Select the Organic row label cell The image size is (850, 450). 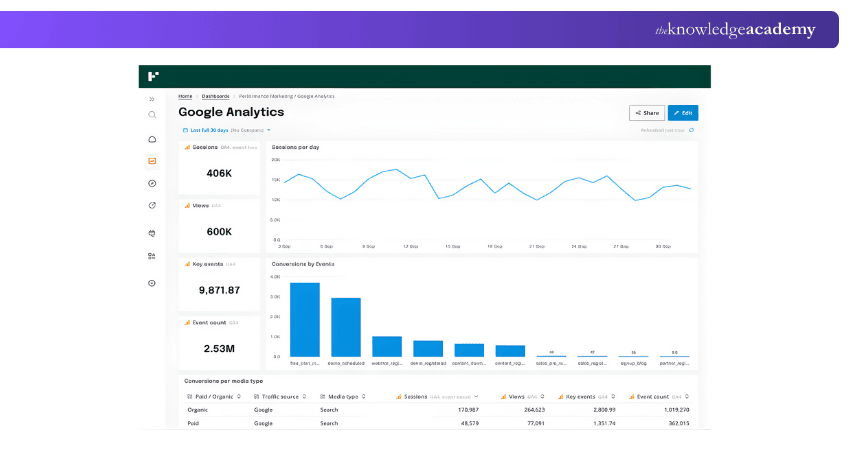point(197,410)
